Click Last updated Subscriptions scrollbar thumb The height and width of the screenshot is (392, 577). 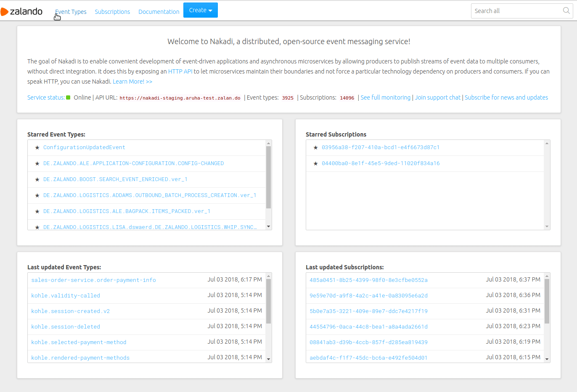pos(547,301)
